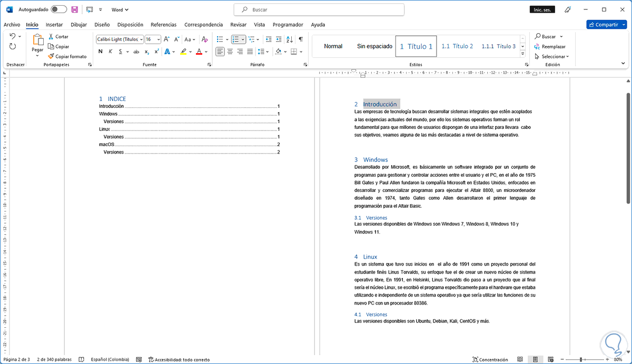632x364 pixels.
Task: Apply the Sin espaciado style
Action: (374, 46)
